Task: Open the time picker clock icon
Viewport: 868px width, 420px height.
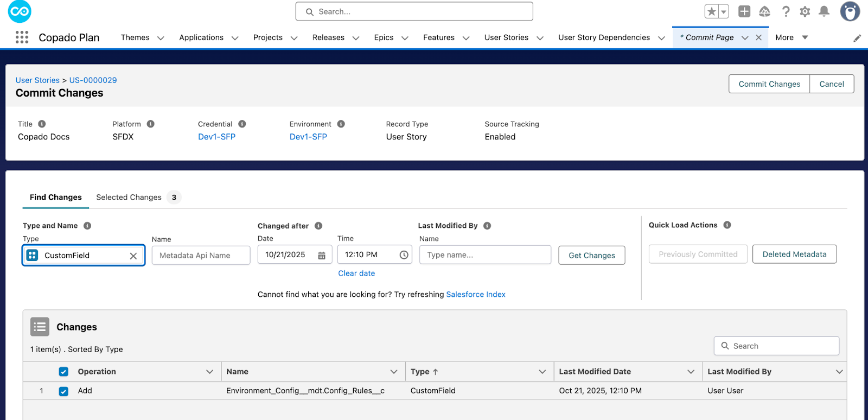Action: pyautogui.click(x=404, y=255)
